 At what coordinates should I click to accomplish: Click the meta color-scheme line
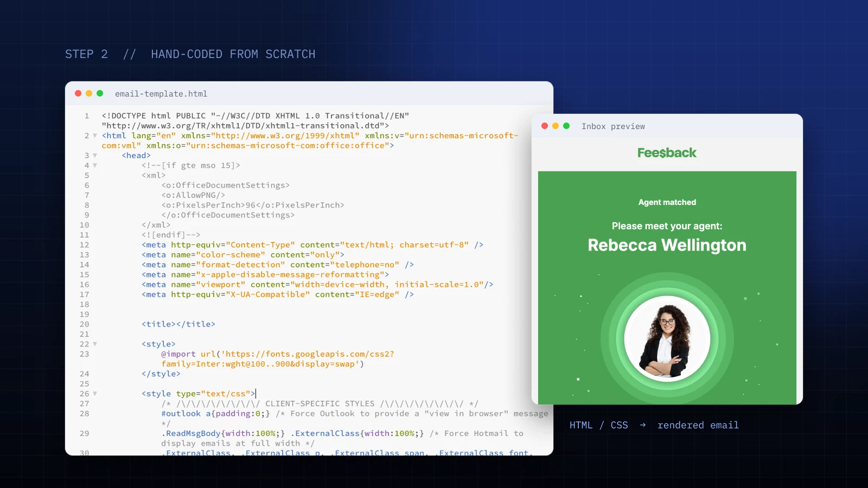click(x=243, y=255)
